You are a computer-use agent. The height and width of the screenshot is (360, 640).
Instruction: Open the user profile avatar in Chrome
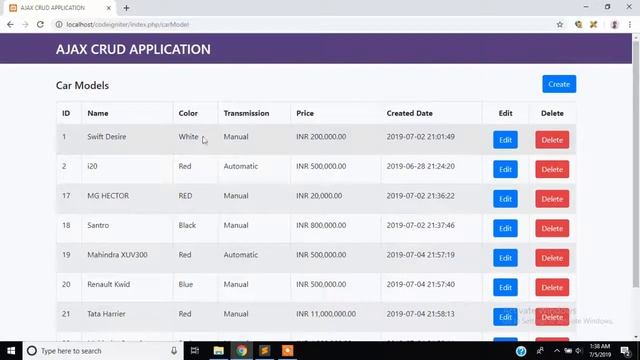[x=614, y=24]
